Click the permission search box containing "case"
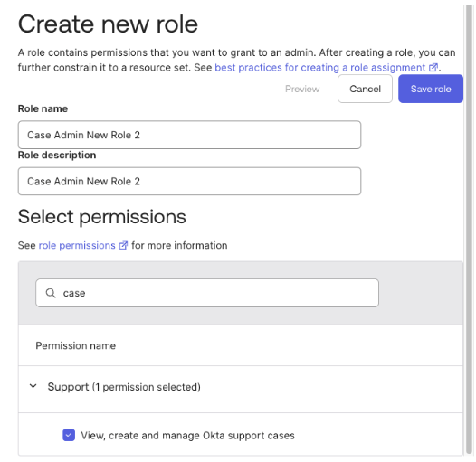The width and height of the screenshot is (476, 462). tap(207, 293)
